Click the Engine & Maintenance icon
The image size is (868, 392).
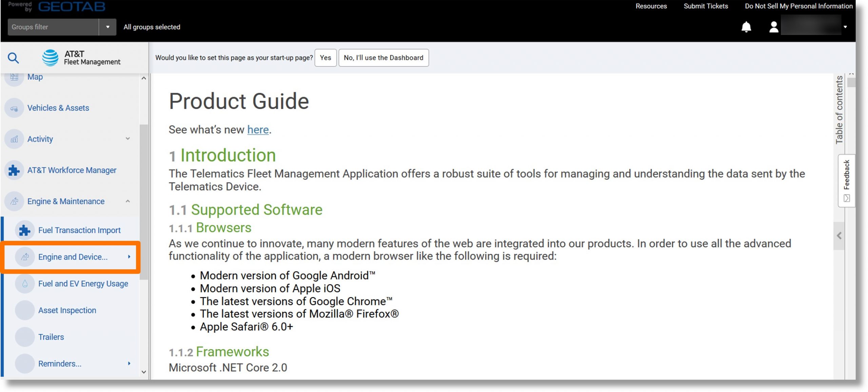tap(14, 201)
